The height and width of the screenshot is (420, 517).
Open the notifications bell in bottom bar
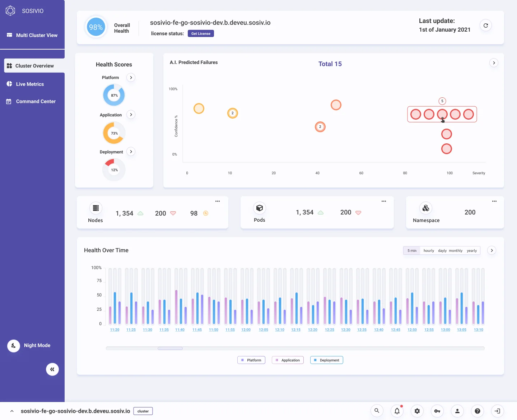tap(397, 411)
